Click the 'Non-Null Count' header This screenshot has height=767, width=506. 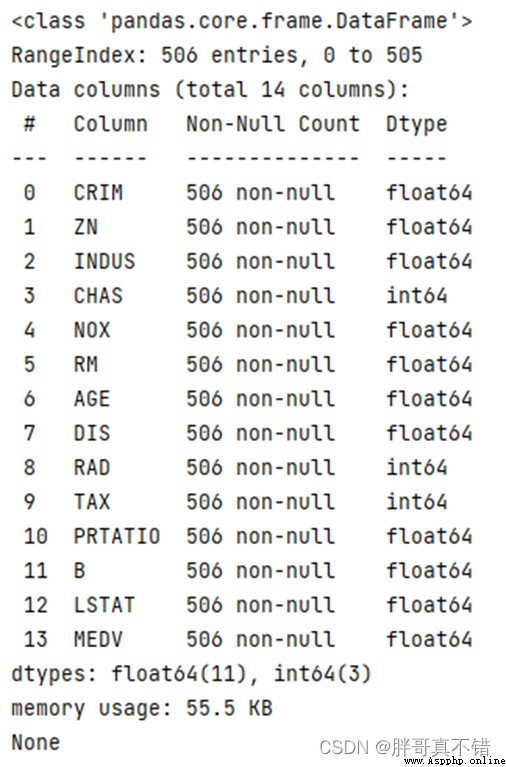tap(273, 124)
